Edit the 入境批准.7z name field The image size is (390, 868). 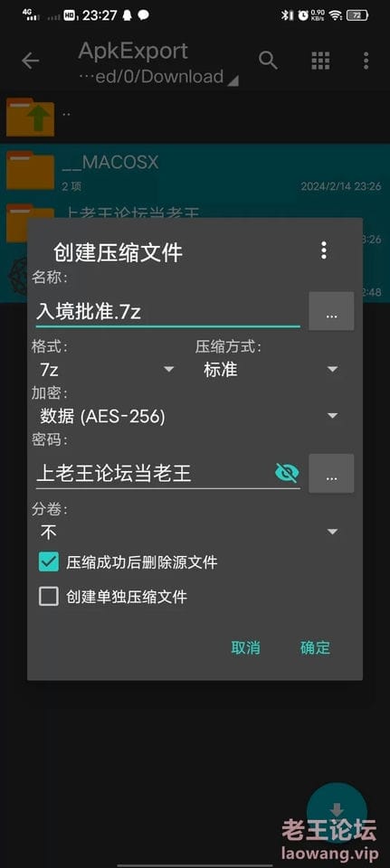(x=168, y=312)
